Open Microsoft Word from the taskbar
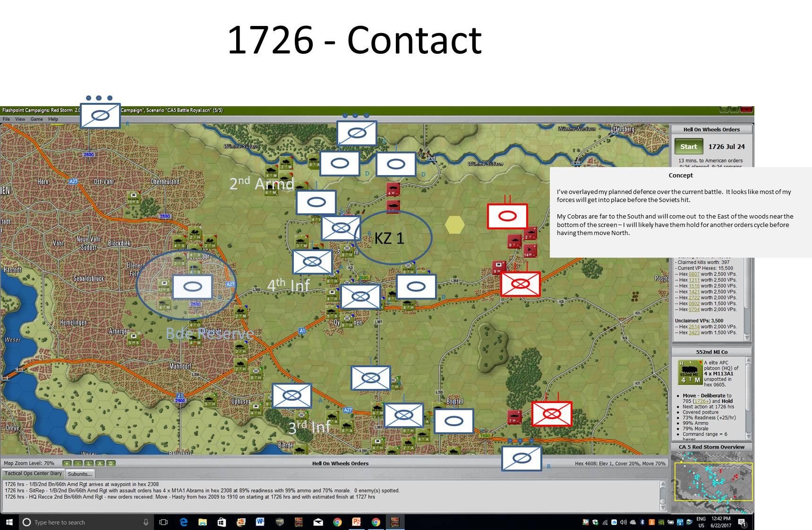The image size is (812, 530). pos(260,522)
